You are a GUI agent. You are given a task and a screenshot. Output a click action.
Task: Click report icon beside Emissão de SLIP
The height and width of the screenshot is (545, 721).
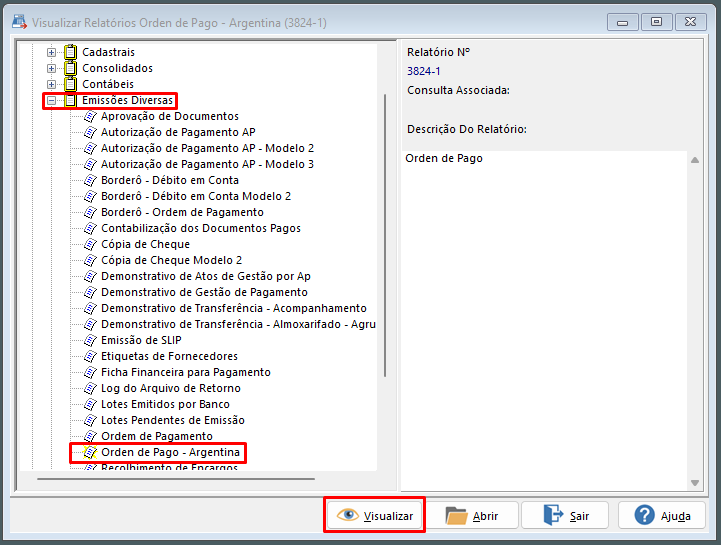tap(91, 340)
